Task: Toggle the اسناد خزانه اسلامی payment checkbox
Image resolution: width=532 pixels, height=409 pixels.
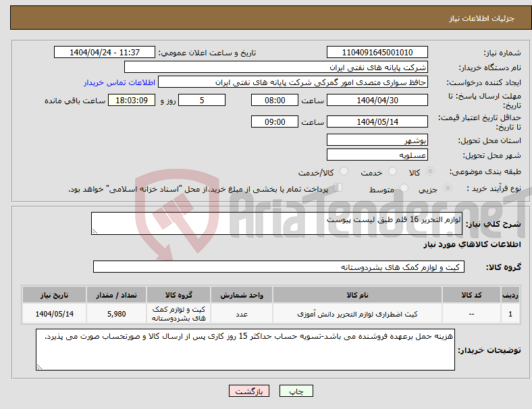Action: click(338, 187)
